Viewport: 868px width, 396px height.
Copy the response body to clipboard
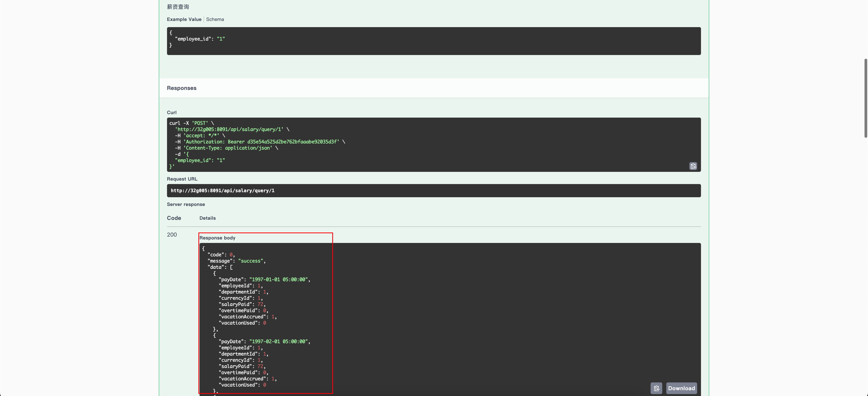click(x=656, y=388)
